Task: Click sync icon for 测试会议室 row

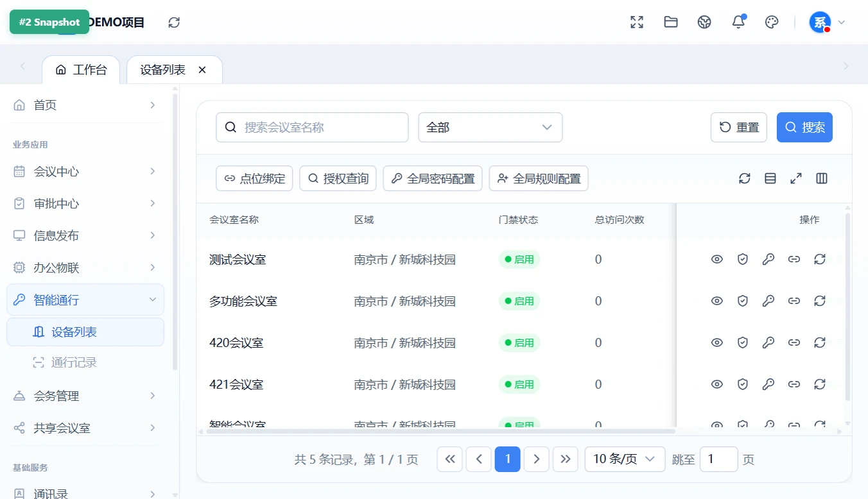Action: [x=820, y=259]
